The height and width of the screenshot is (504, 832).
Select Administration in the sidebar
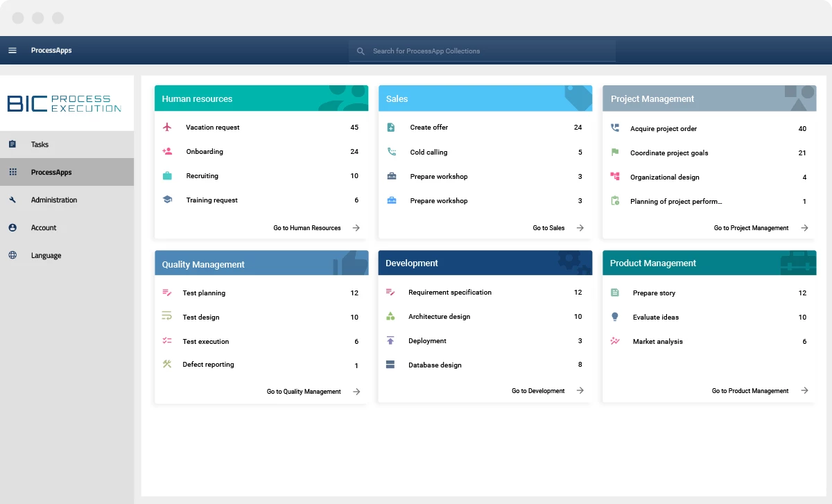53,200
